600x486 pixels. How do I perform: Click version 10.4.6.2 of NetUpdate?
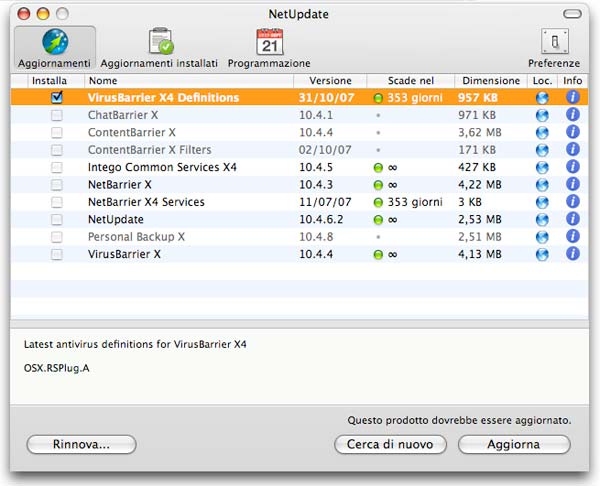[321, 220]
